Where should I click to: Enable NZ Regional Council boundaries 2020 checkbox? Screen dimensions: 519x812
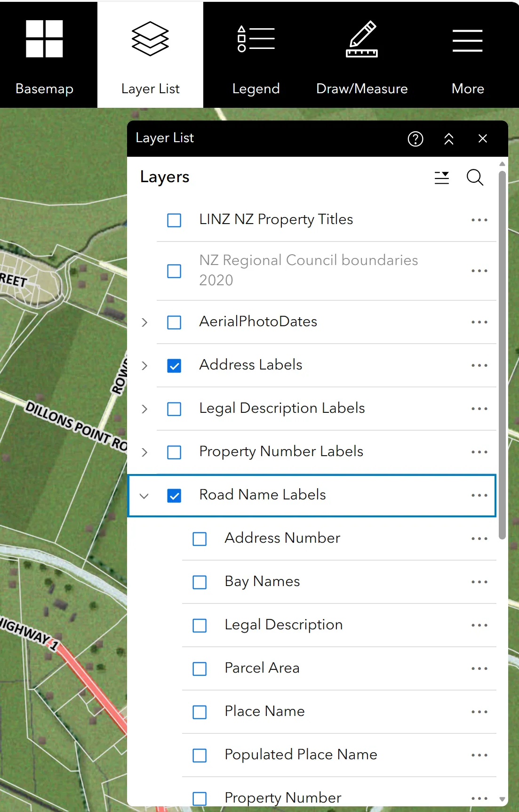tap(174, 271)
